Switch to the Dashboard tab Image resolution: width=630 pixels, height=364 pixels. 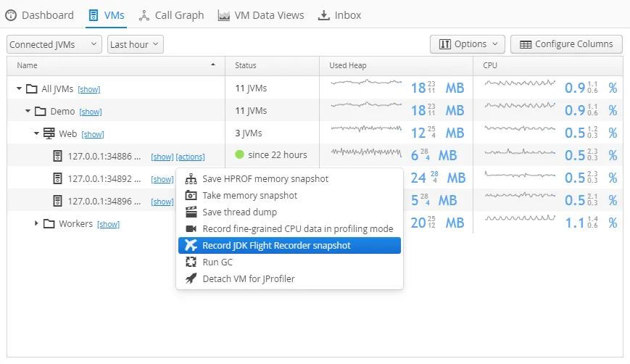click(x=40, y=15)
